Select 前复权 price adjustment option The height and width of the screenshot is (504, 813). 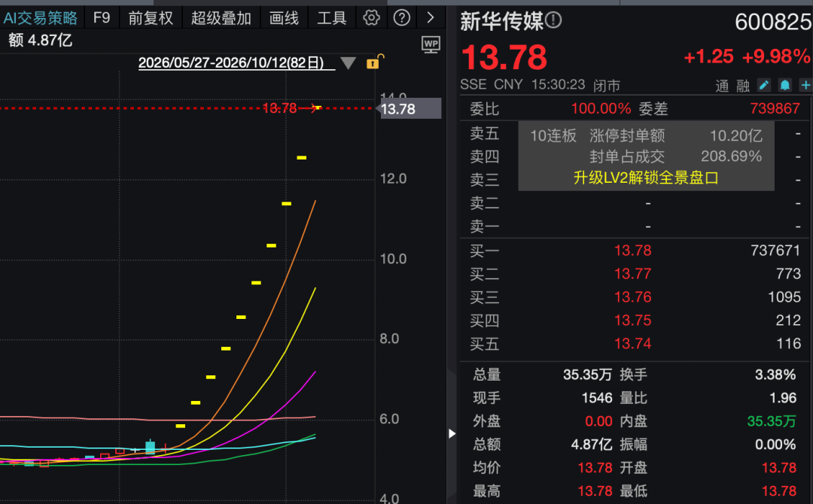click(x=151, y=19)
